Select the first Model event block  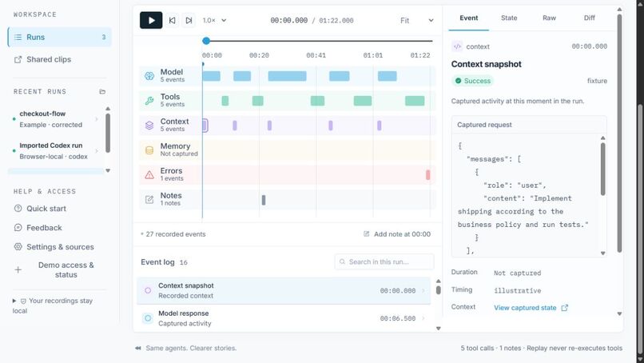(x=212, y=76)
